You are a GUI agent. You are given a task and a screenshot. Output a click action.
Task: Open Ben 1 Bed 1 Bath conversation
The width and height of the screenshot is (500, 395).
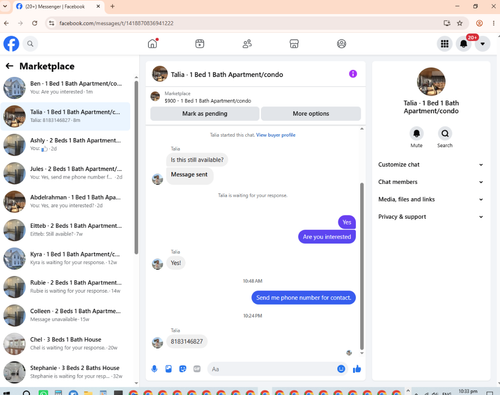click(x=65, y=88)
